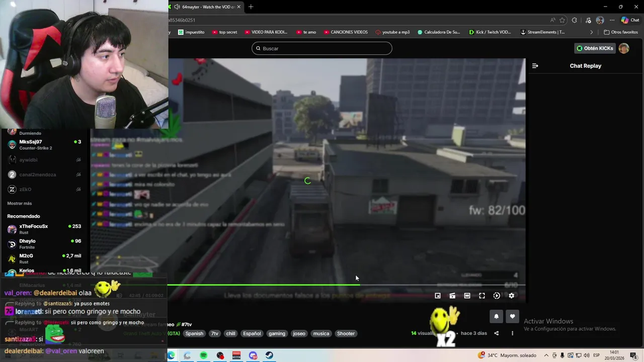
Task: Toggle read aloud icon in address bar
Action: [553, 20]
